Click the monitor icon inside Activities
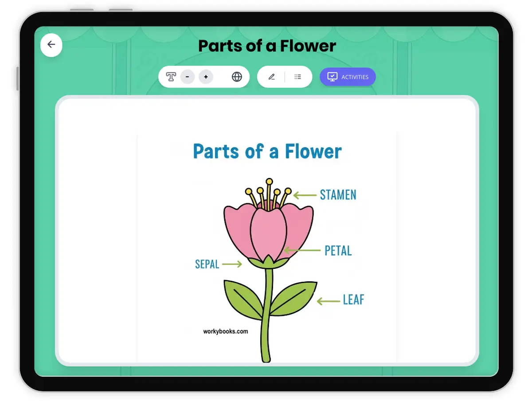This screenshot has width=532, height=402. coord(332,77)
